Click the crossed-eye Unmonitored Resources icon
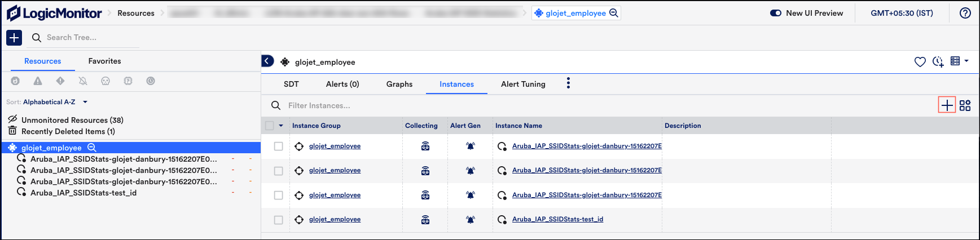 12,119
